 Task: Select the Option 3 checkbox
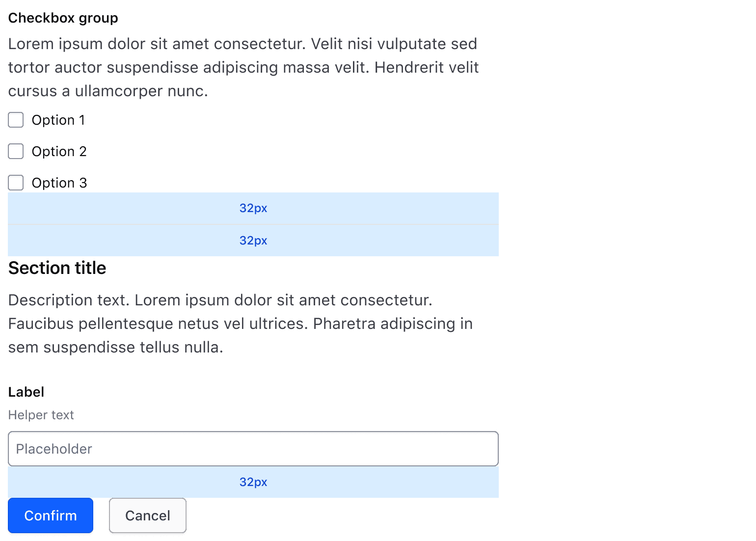click(16, 183)
